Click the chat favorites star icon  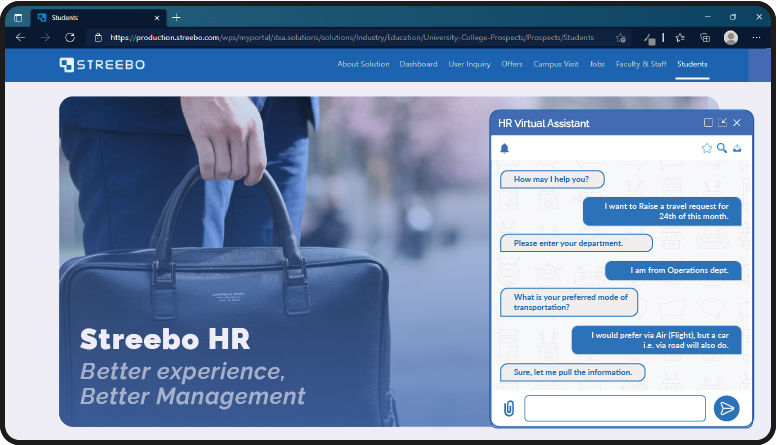pos(707,148)
